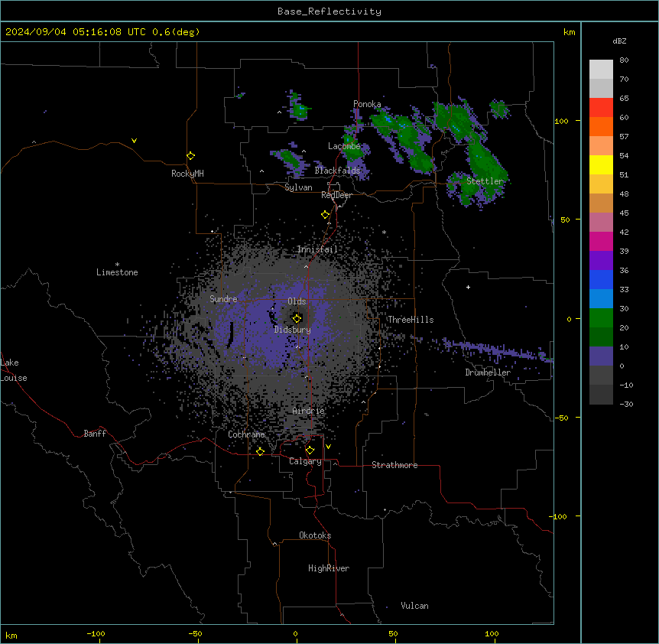Click the HighRiver label

pyautogui.click(x=329, y=568)
